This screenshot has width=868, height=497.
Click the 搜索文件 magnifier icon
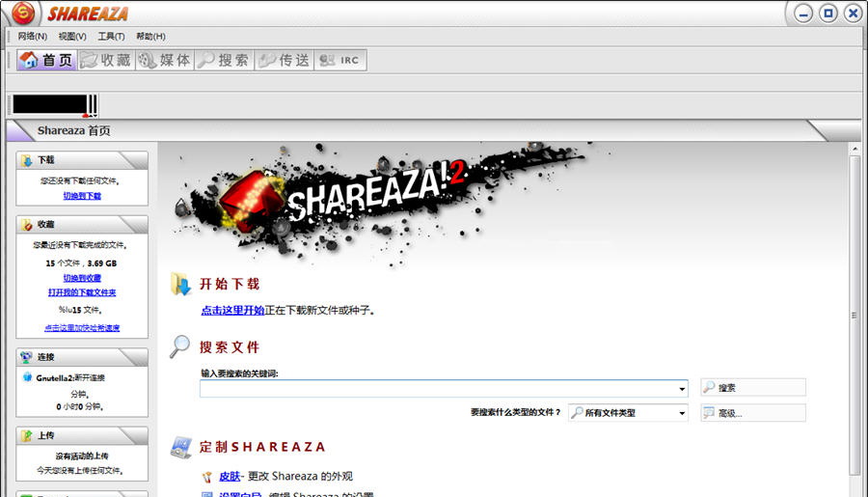pyautogui.click(x=180, y=346)
